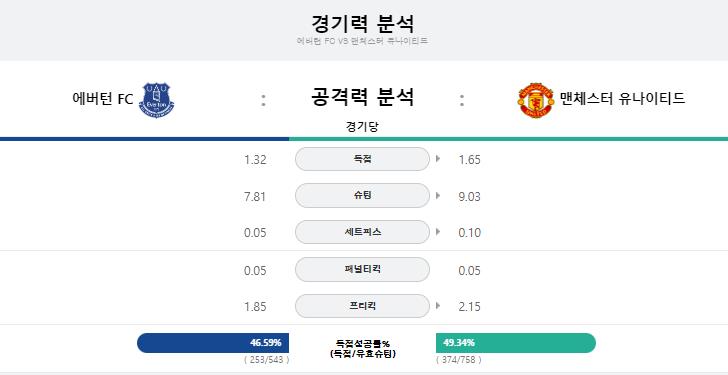Select the 슈팅 stat pill
Screen dimensions: 728x375
pos(362,195)
